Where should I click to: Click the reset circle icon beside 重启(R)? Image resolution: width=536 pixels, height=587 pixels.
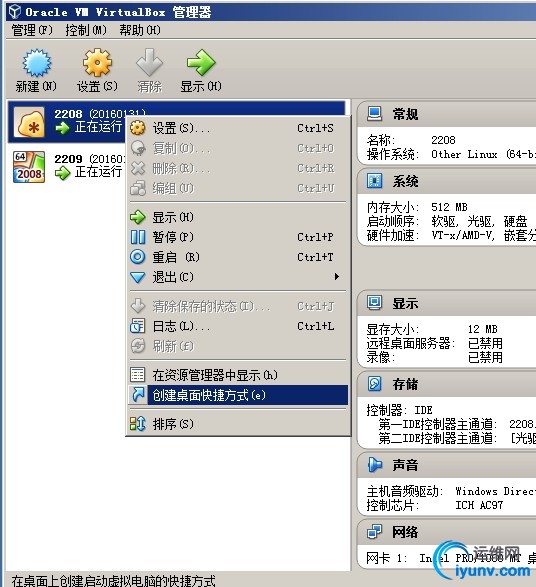[x=137, y=257]
